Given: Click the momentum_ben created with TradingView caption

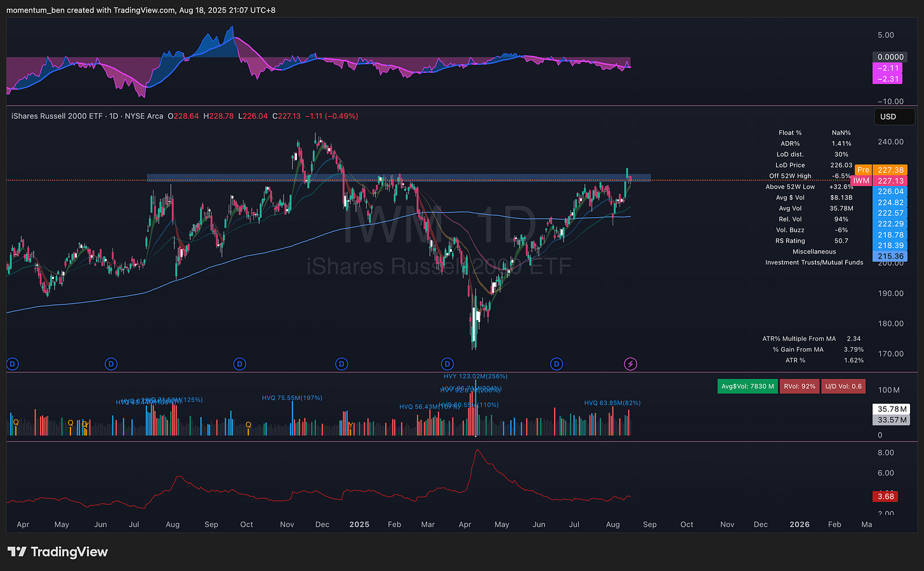Looking at the screenshot, I should point(141,10).
